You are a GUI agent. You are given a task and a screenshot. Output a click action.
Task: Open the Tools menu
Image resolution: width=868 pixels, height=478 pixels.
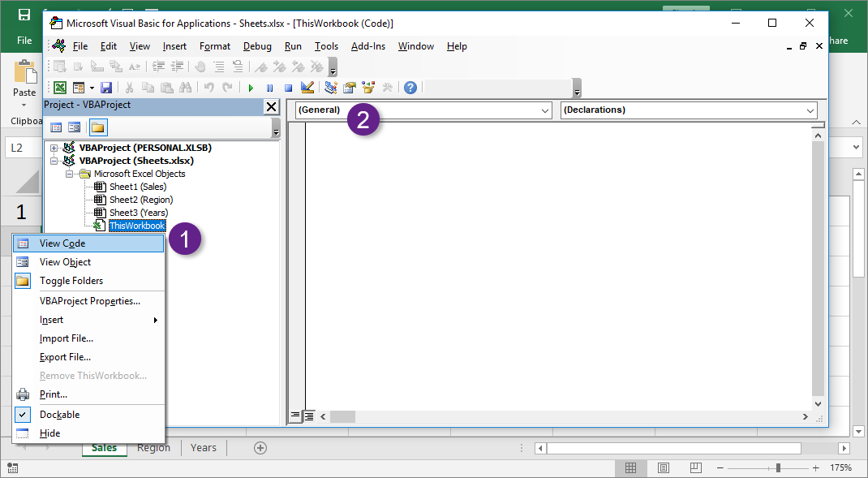coord(326,46)
